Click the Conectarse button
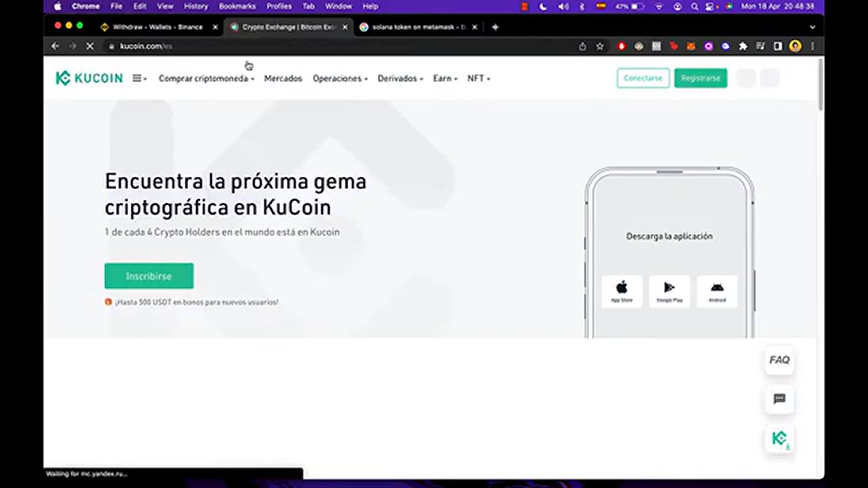 point(643,78)
